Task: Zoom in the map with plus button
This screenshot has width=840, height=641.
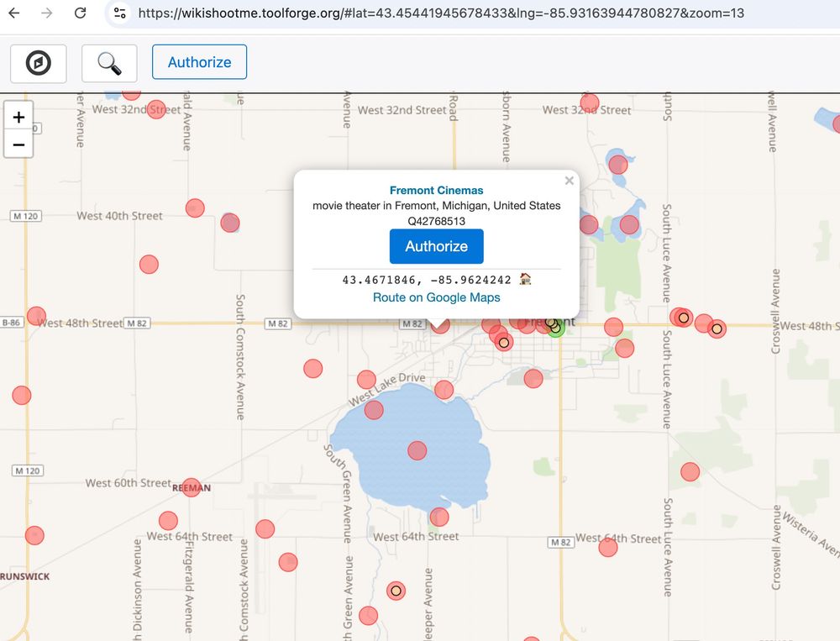Action: pos(18,118)
